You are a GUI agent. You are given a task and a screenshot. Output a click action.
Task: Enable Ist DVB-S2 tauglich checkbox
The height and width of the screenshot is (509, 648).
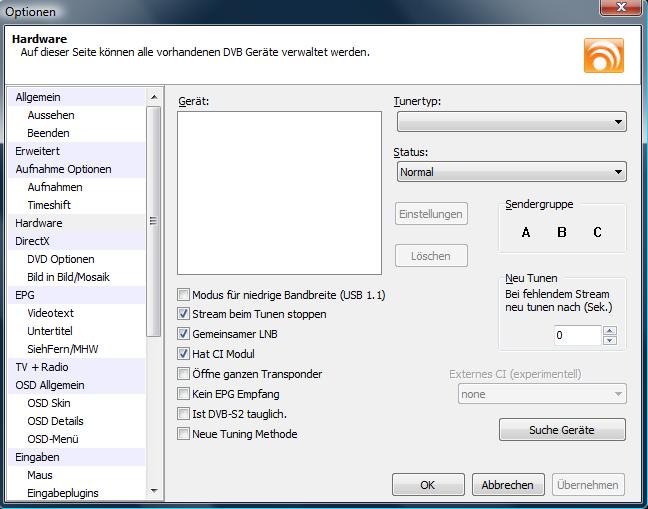point(183,413)
